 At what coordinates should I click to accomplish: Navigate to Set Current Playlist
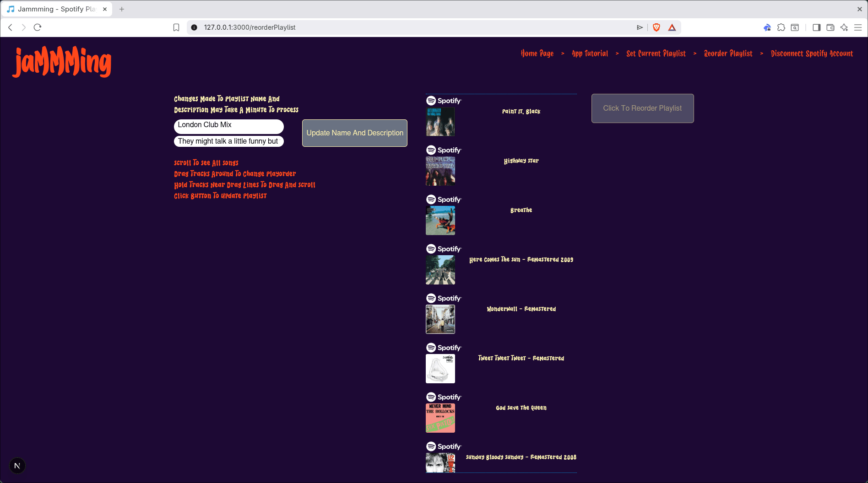click(656, 54)
